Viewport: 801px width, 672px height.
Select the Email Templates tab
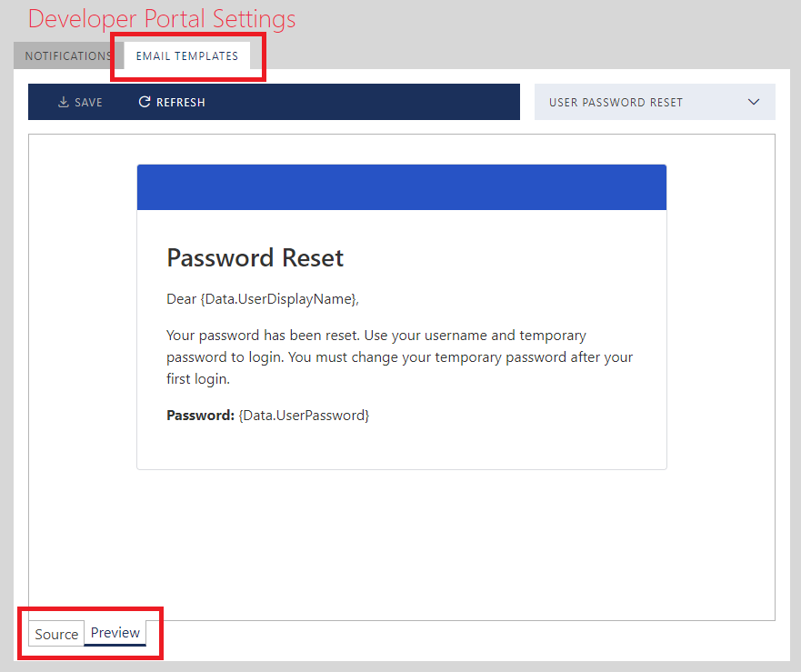[187, 56]
